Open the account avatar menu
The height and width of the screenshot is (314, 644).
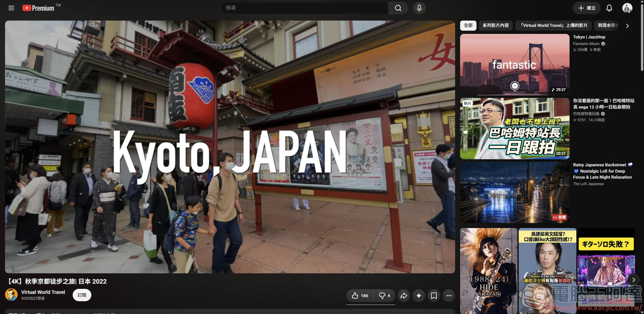click(x=627, y=8)
